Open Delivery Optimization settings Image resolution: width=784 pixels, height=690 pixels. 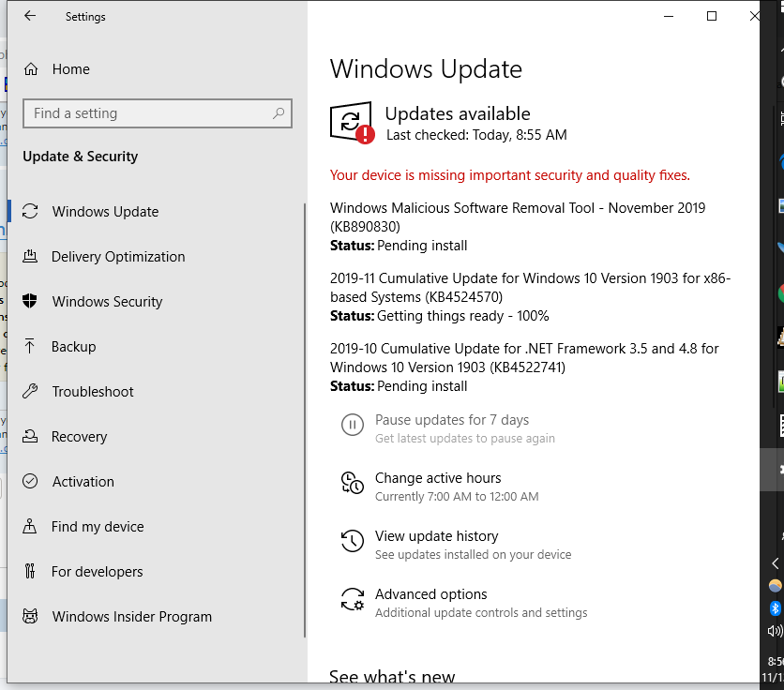coord(118,257)
